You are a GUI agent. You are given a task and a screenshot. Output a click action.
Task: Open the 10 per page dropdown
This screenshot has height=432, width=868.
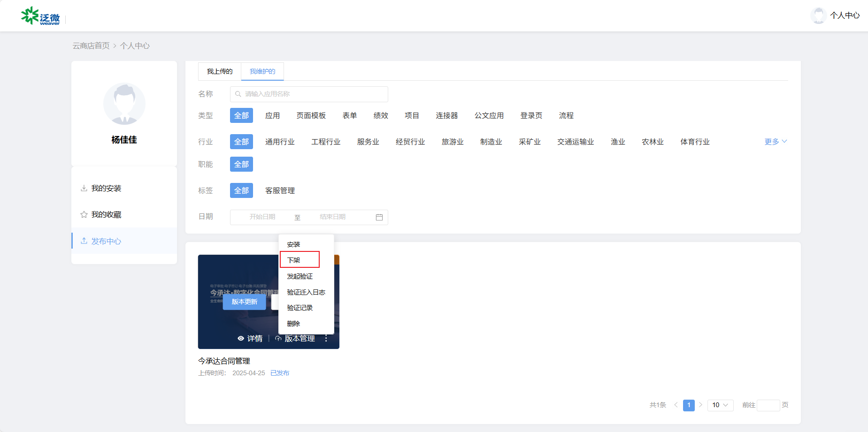(720, 405)
